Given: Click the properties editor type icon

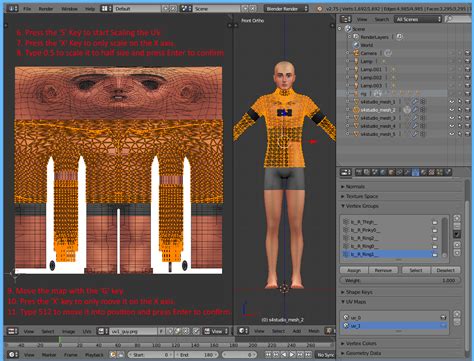Looking at the screenshot, I should tap(345, 172).
